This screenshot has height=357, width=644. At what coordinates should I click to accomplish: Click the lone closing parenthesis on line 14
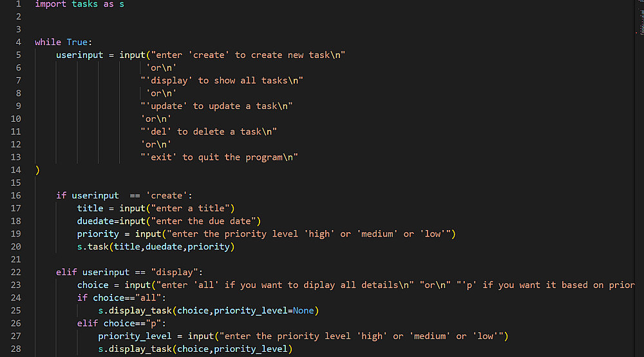37,169
